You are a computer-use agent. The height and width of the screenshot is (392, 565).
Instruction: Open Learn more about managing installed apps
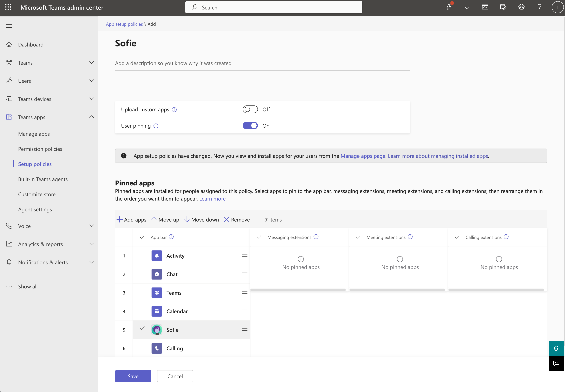click(x=438, y=156)
